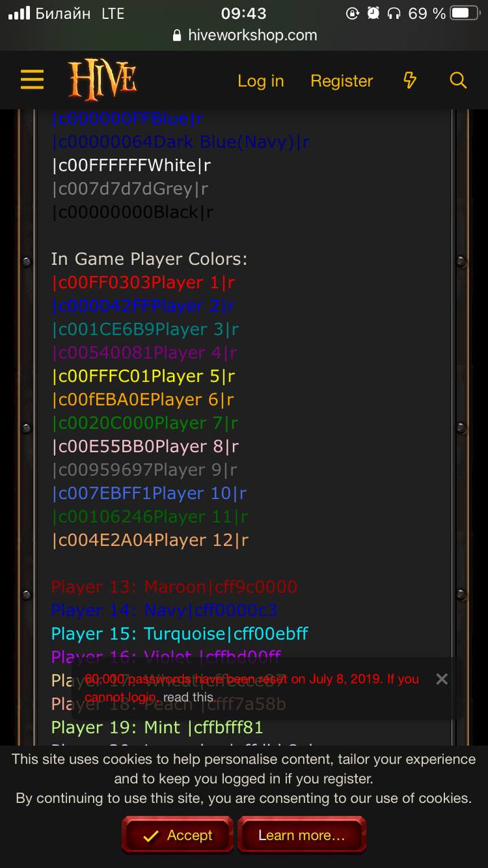This screenshot has width=488, height=868.
Task: Select the Player 19: Mint line
Action: tap(157, 728)
